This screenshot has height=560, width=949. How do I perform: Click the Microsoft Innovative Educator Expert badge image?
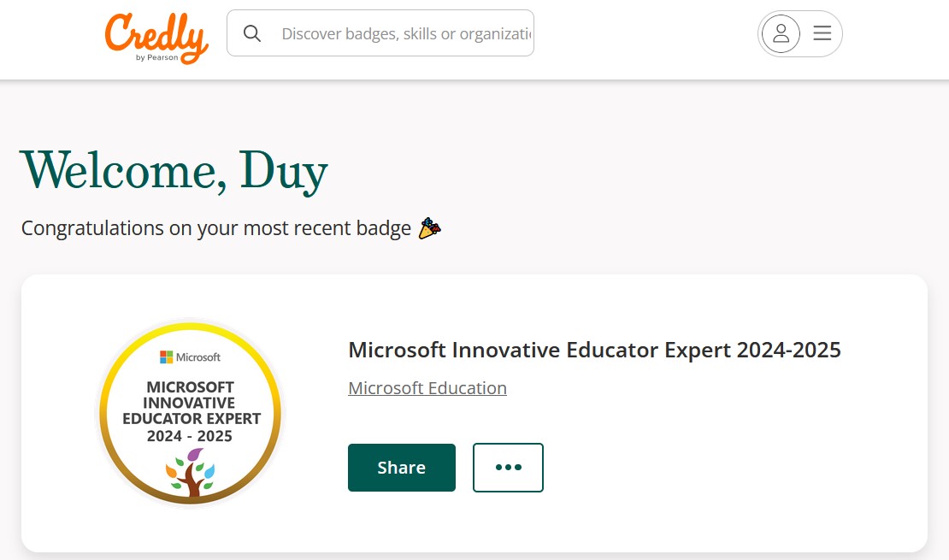click(190, 413)
